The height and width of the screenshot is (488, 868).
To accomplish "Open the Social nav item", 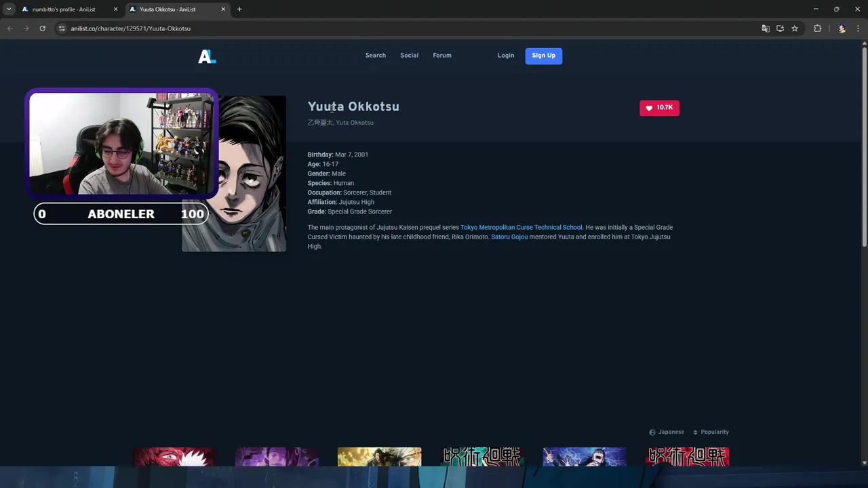I will pyautogui.click(x=410, y=56).
